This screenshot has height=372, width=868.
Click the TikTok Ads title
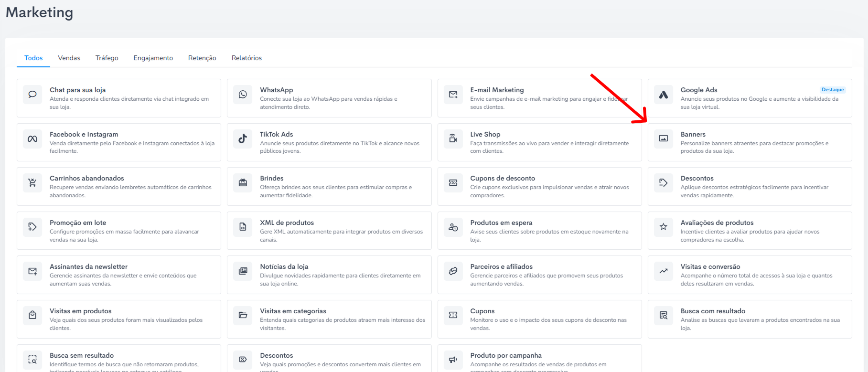pos(276,134)
